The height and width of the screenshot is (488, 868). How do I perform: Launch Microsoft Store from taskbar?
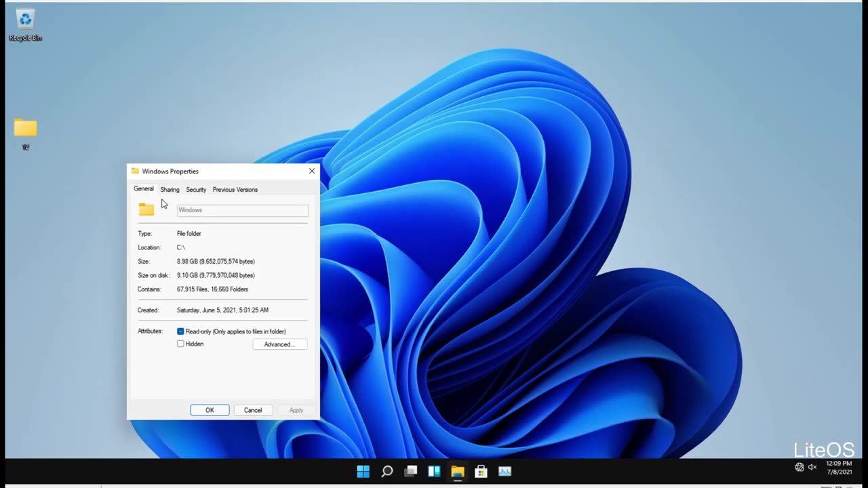[x=481, y=471]
